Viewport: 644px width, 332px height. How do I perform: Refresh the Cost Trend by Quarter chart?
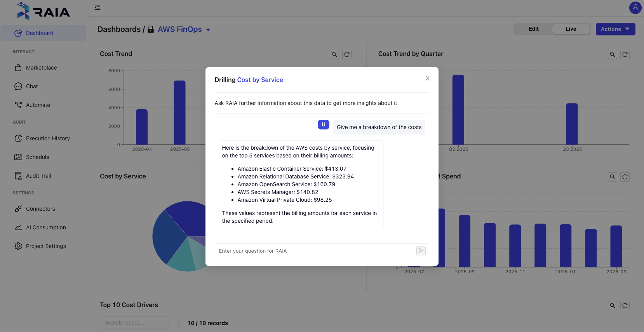pos(625,54)
